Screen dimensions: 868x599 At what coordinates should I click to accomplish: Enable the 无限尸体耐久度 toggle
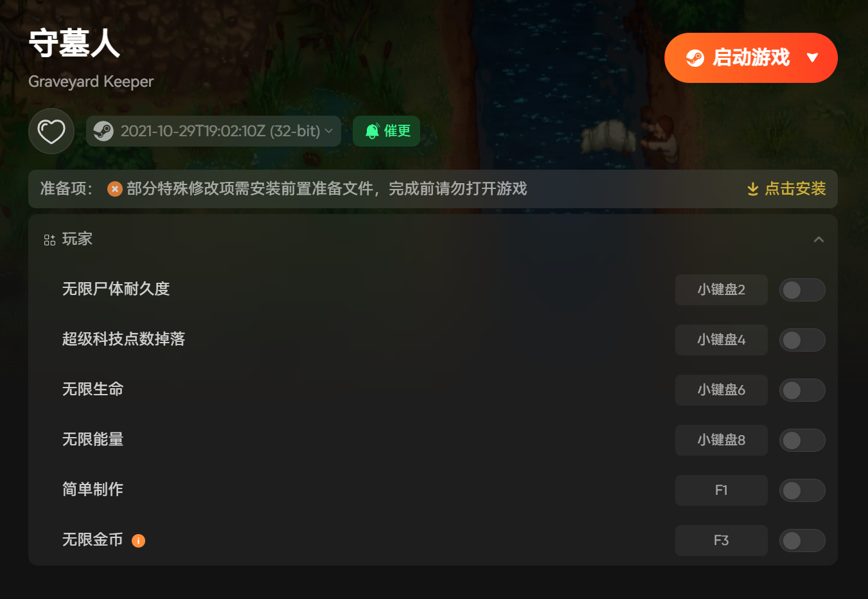pyautogui.click(x=802, y=290)
